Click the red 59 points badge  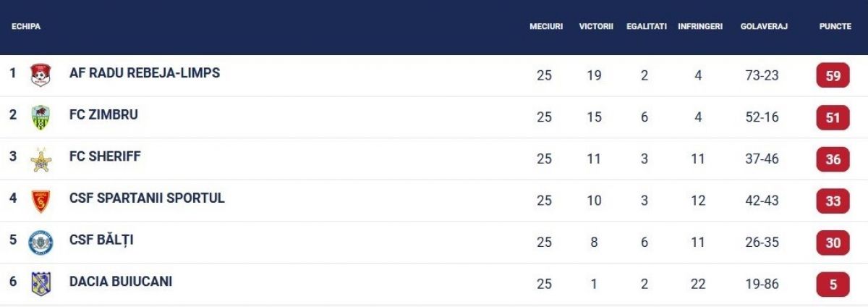tap(833, 76)
